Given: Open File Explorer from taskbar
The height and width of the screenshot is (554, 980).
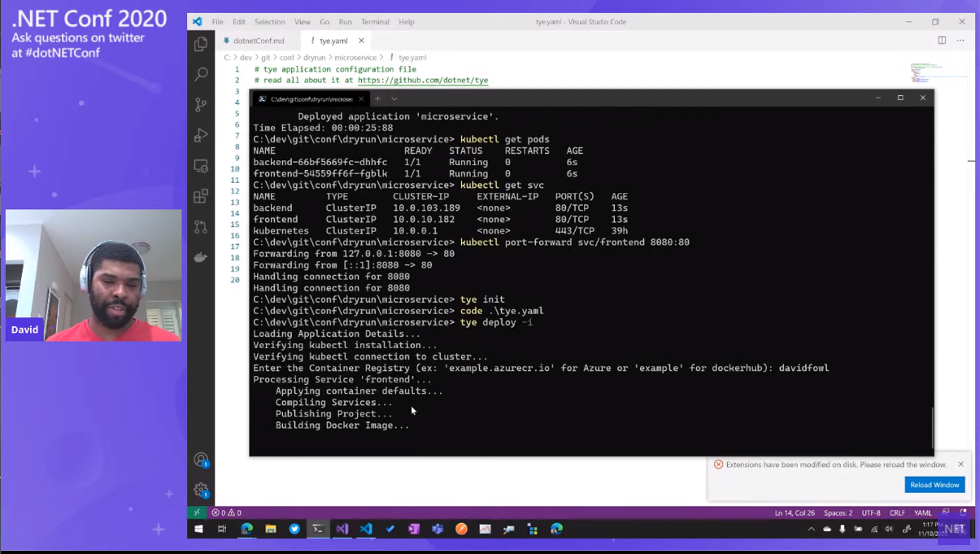Looking at the screenshot, I should pos(271,529).
